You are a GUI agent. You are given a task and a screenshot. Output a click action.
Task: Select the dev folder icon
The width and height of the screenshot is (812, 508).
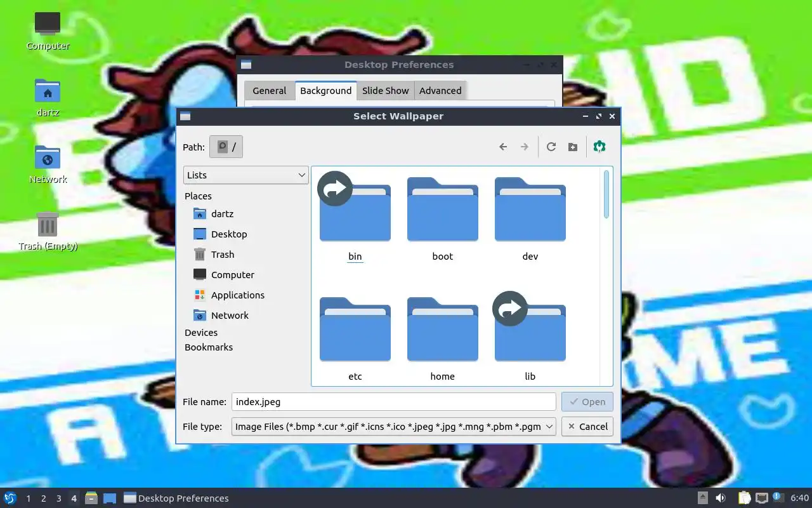[530, 210]
